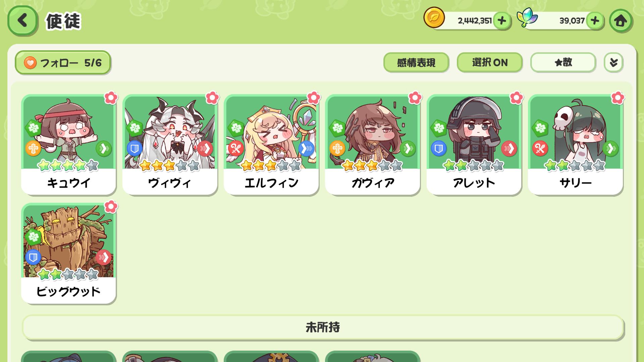Toggle the 選択 ON selection mode
Viewport: 644px width, 362px height.
(x=490, y=62)
